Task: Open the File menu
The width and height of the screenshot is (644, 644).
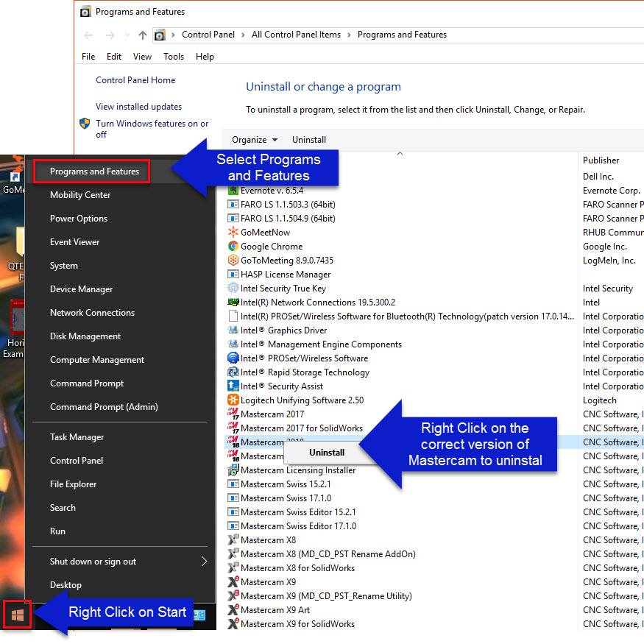Action: click(88, 57)
